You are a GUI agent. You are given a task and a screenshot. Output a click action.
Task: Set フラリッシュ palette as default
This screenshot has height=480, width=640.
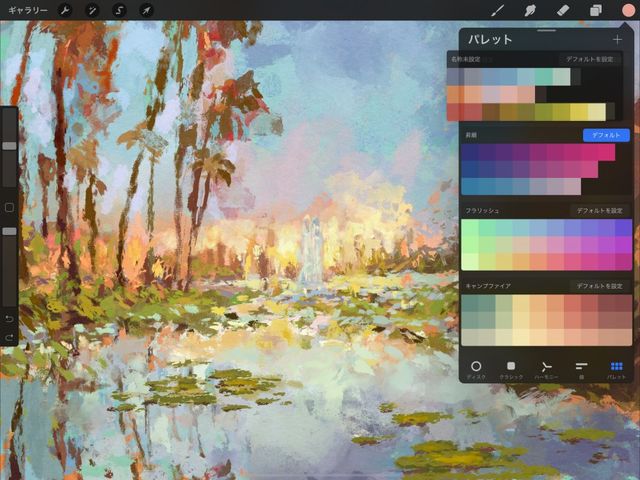pos(600,211)
